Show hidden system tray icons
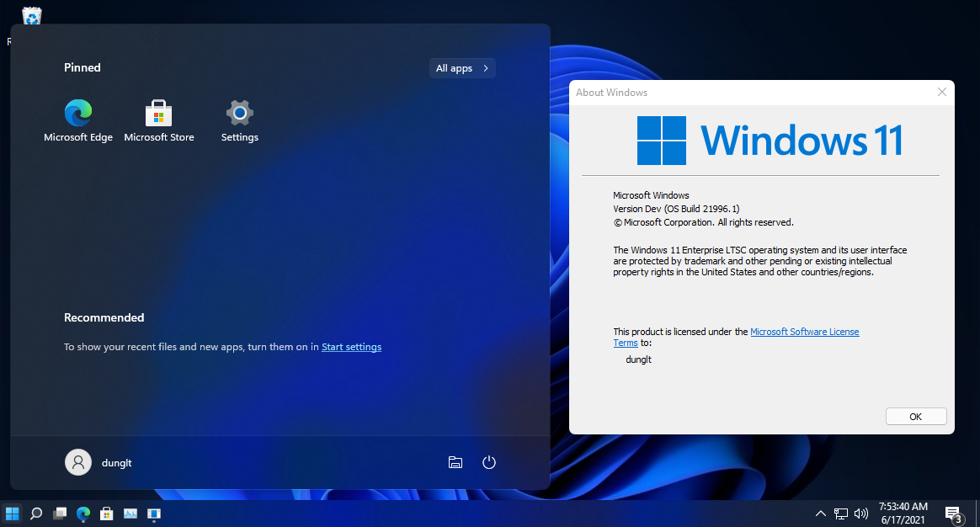 coord(821,514)
